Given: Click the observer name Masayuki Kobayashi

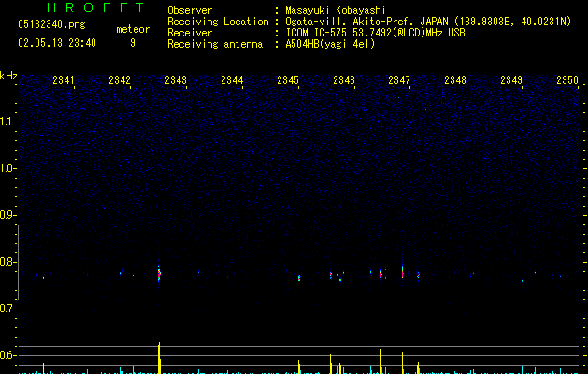Looking at the screenshot, I should 336,10.
